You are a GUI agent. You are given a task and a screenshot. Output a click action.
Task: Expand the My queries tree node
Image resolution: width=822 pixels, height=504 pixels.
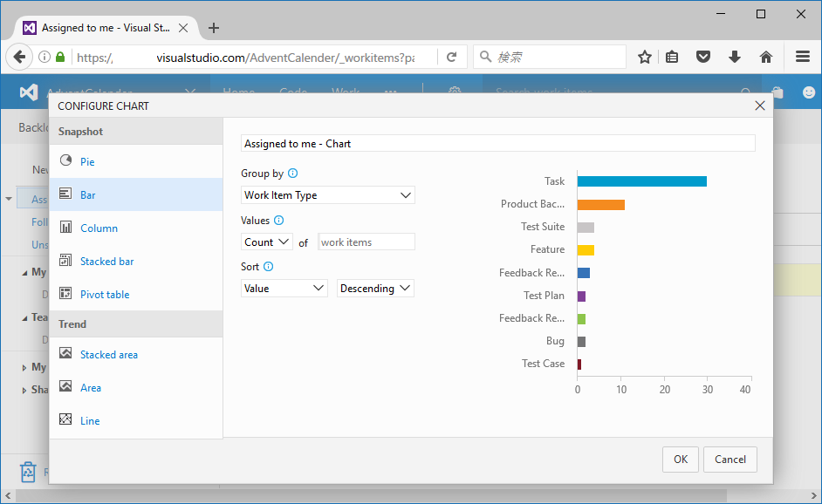tap(24, 368)
